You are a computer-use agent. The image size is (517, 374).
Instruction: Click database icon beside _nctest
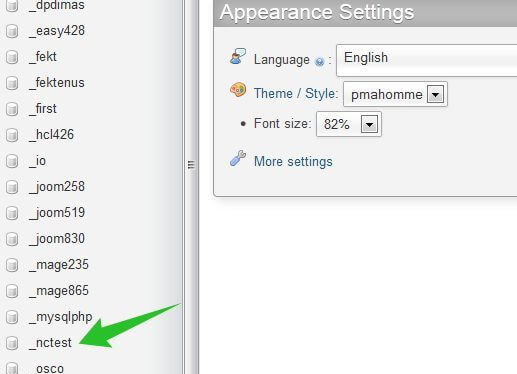12,343
